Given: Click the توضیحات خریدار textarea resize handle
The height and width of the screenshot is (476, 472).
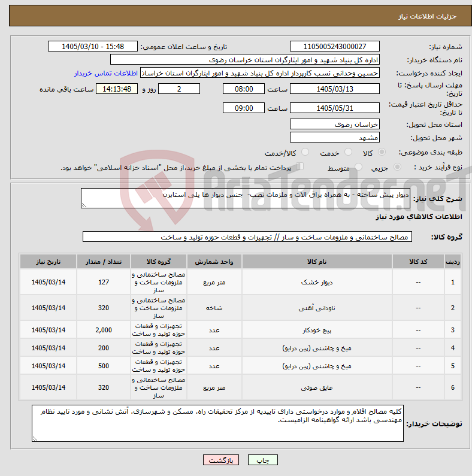Looking at the screenshot, I should click(x=35, y=439).
